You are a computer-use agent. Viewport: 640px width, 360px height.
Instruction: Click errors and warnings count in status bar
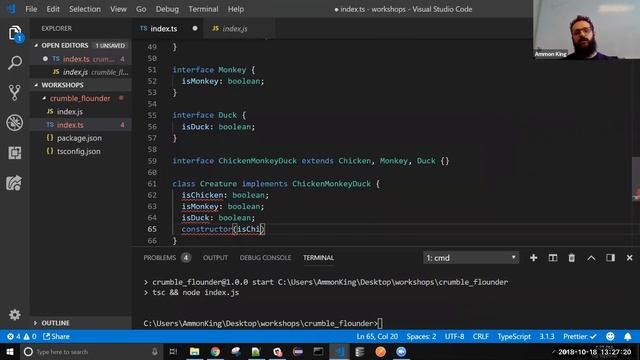coord(22,336)
